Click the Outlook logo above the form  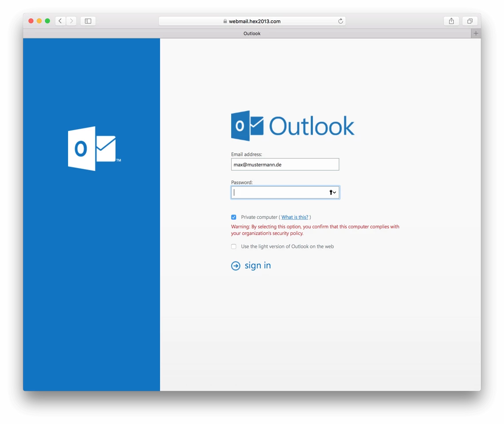[293, 126]
